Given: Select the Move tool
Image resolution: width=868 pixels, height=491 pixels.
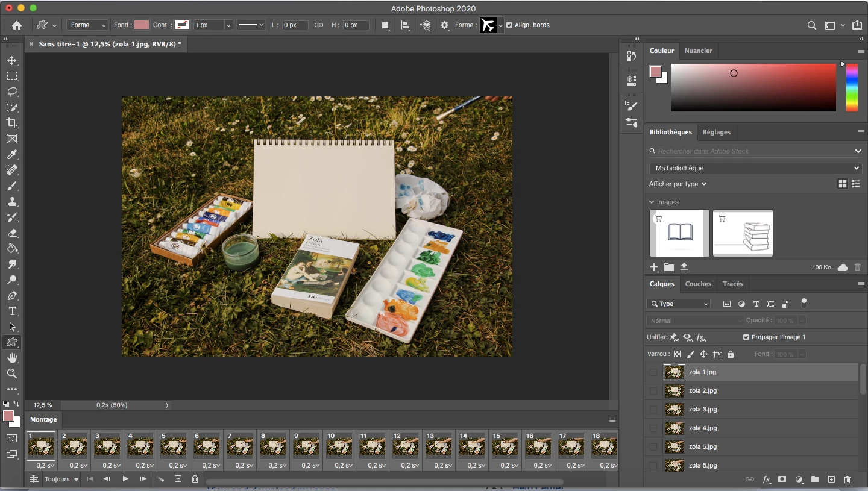Looking at the screenshot, I should tap(12, 60).
